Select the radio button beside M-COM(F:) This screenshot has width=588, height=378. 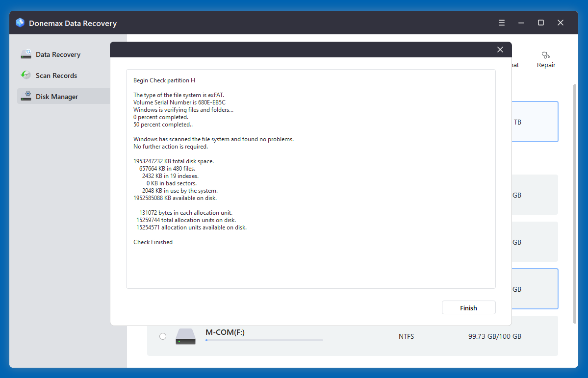(x=162, y=336)
